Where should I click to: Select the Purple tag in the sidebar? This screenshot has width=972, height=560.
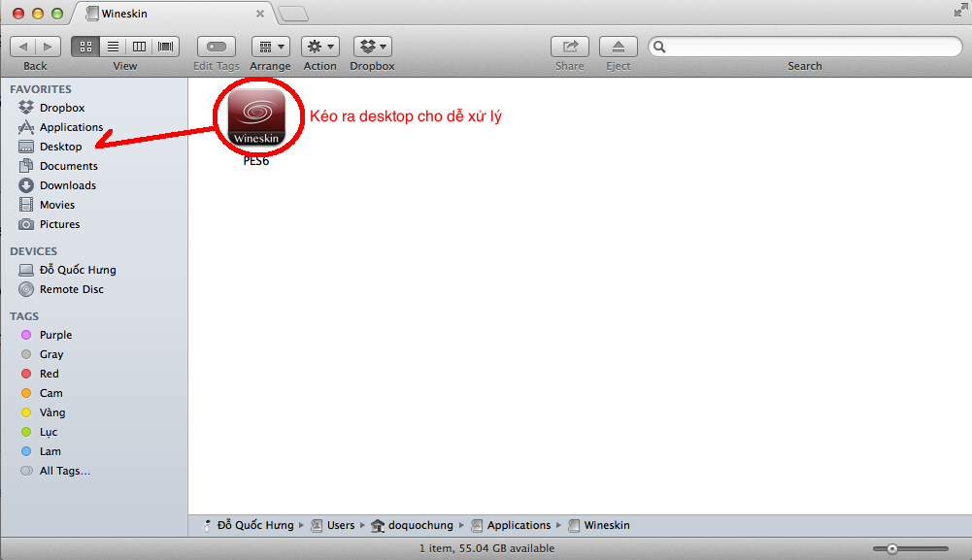point(54,334)
